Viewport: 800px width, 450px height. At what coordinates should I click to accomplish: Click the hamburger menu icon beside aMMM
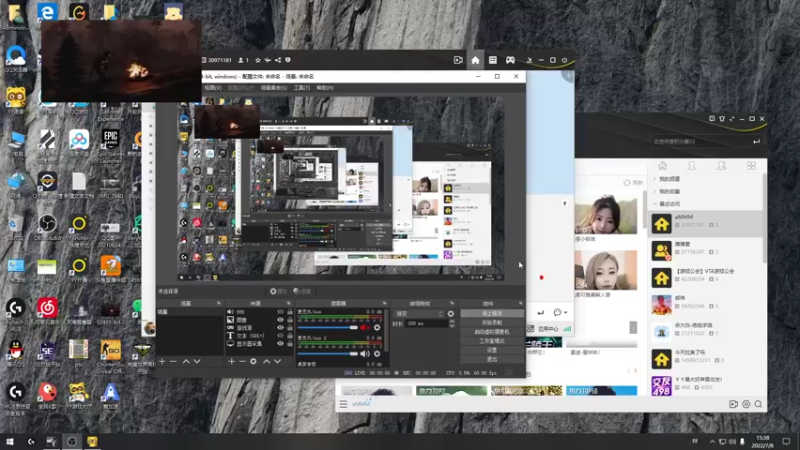pyautogui.click(x=343, y=404)
